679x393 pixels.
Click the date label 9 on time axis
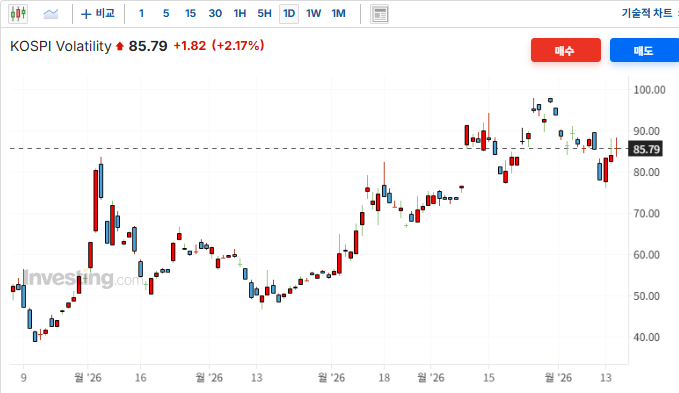pyautogui.click(x=23, y=378)
